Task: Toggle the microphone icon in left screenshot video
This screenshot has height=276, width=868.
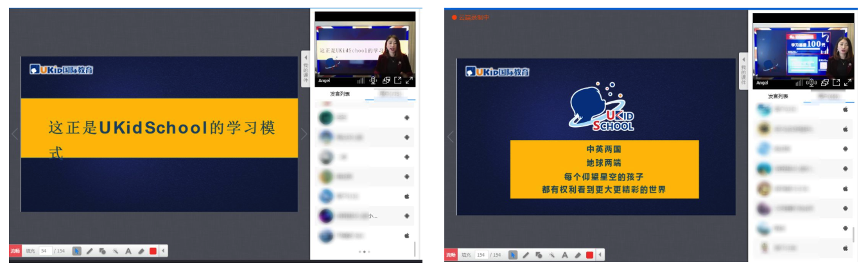Action: pos(373,80)
